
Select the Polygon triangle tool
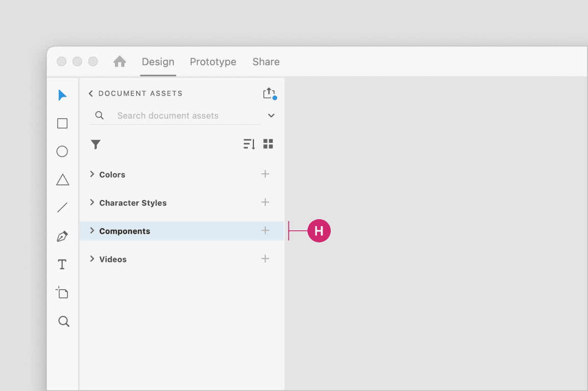tap(62, 180)
